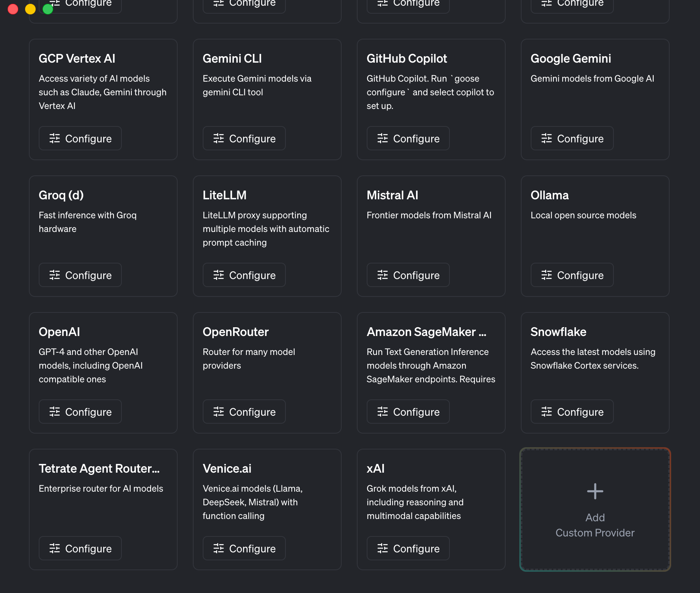The image size is (700, 593).
Task: Click the sliders icon on xAI Configure
Action: (x=382, y=548)
